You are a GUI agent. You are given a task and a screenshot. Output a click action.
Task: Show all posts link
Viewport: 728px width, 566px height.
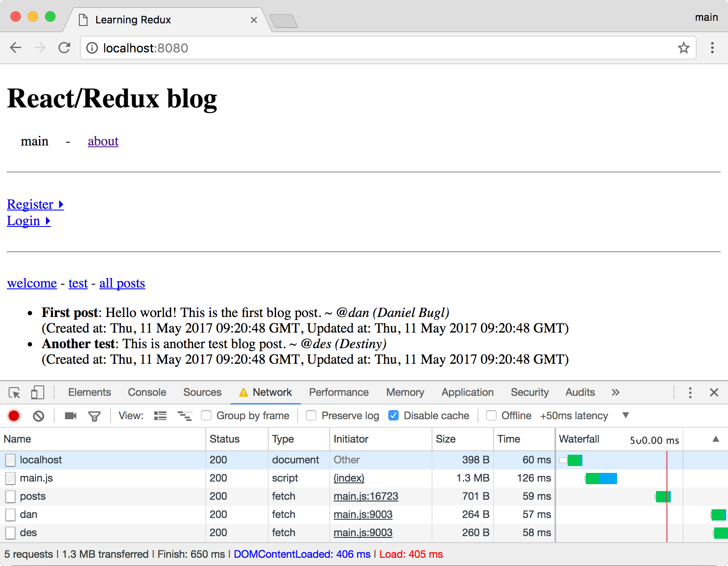point(122,283)
